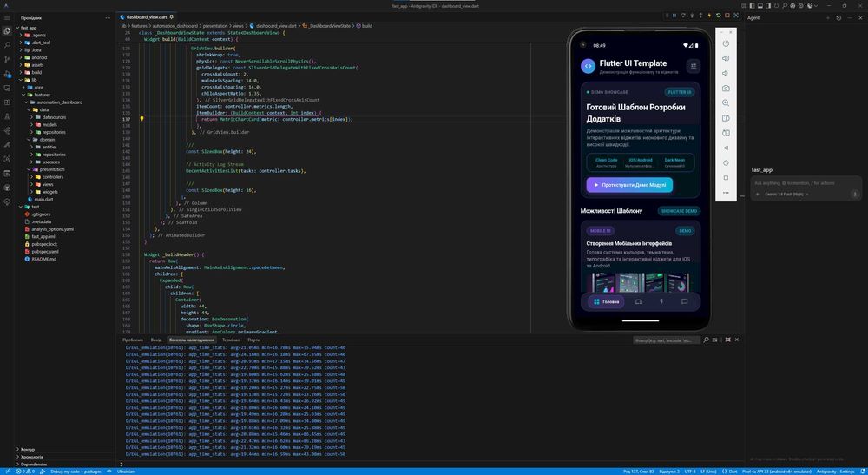Toggle the secondary side bar layout button
This screenshot has height=475, width=868.
768,5
